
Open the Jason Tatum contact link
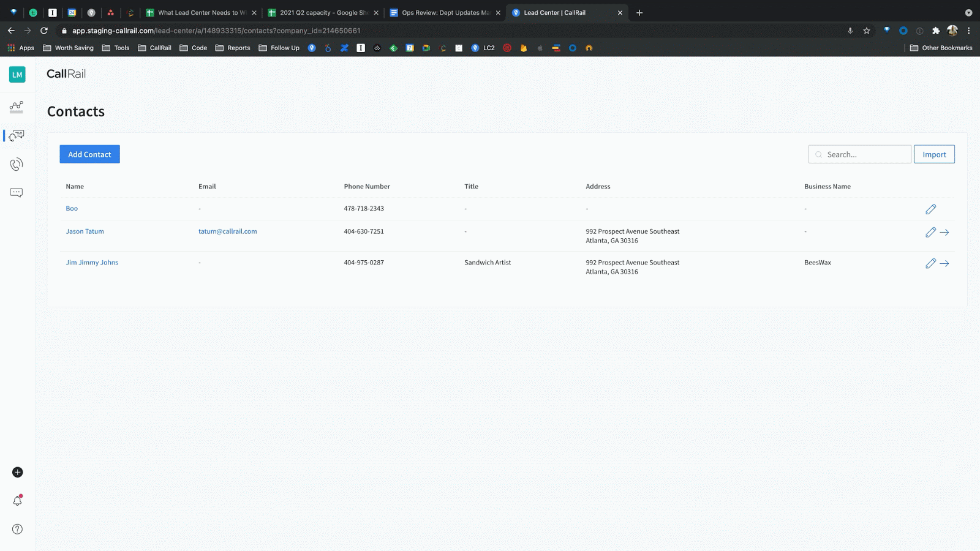tap(85, 231)
